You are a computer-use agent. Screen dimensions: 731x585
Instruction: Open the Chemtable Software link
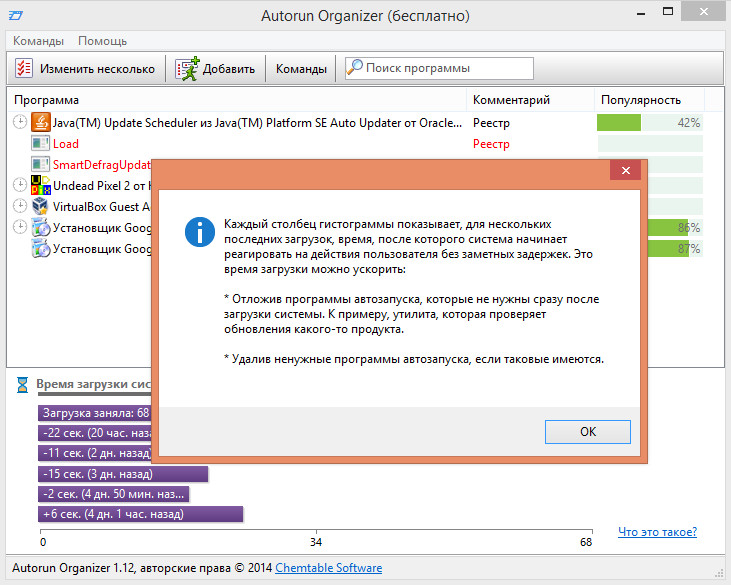point(329,568)
